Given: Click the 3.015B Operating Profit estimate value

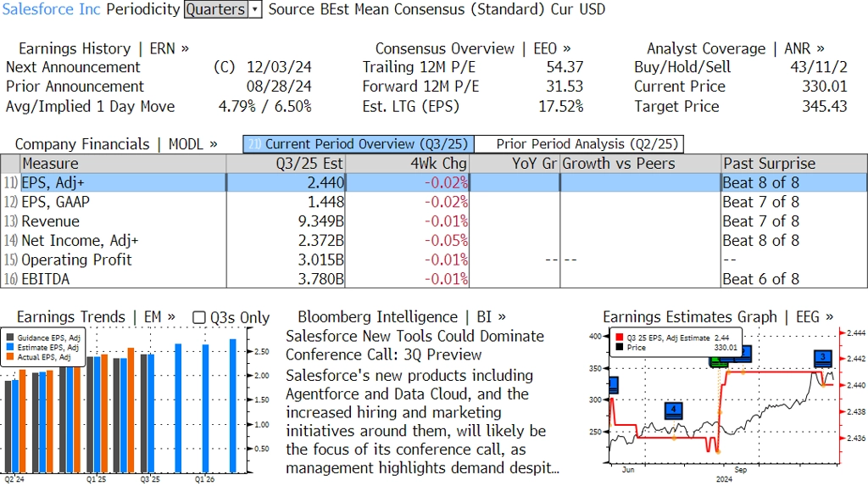Looking at the screenshot, I should 321,260.
